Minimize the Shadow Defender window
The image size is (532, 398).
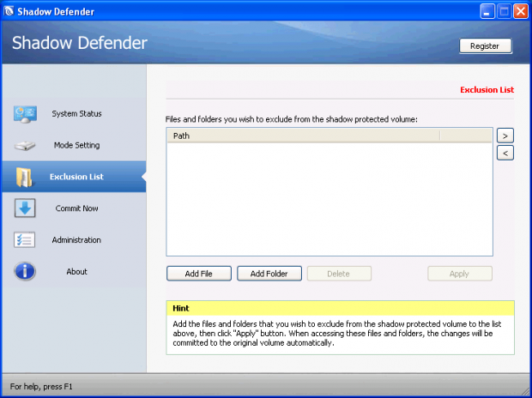click(x=487, y=11)
